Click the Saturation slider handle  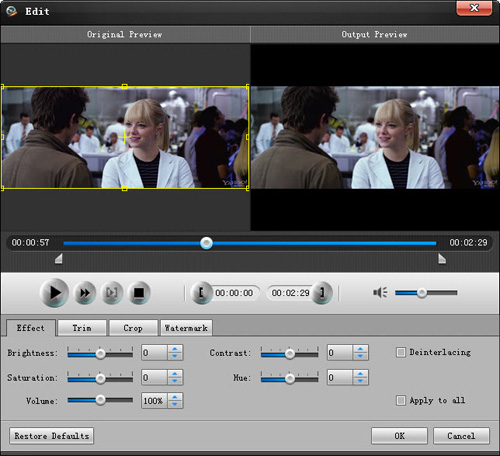[x=100, y=379]
